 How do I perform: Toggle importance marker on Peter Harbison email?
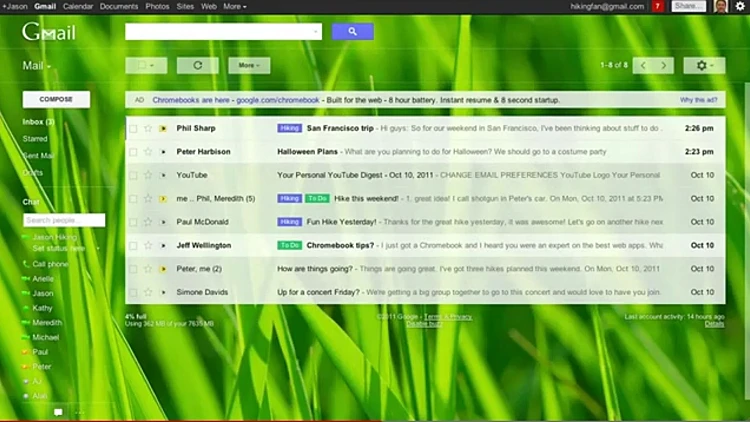[x=163, y=152]
